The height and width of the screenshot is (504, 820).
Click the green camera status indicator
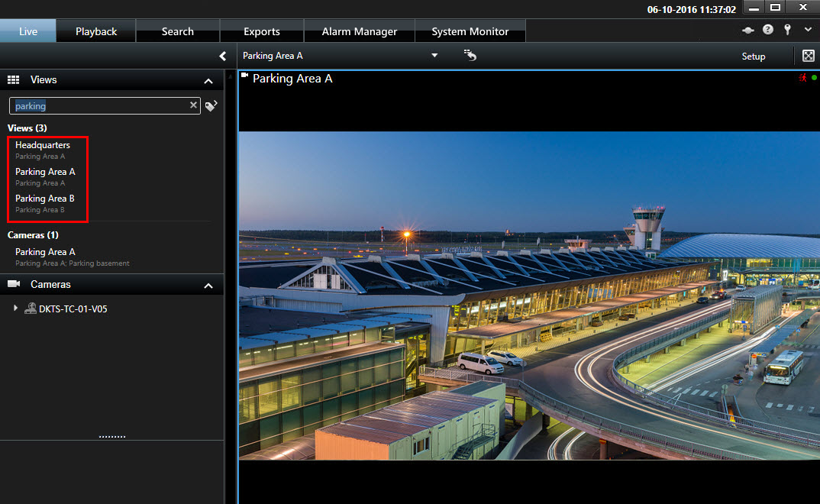814,78
